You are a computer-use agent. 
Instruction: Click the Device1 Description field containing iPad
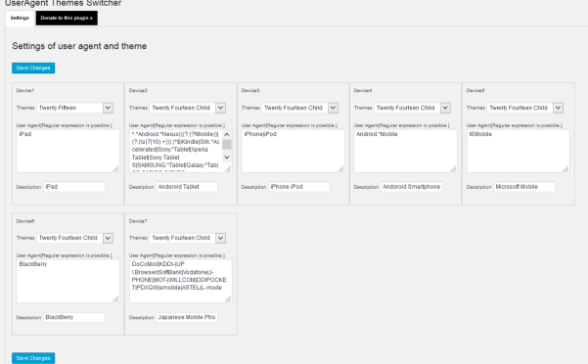pyautogui.click(x=74, y=187)
